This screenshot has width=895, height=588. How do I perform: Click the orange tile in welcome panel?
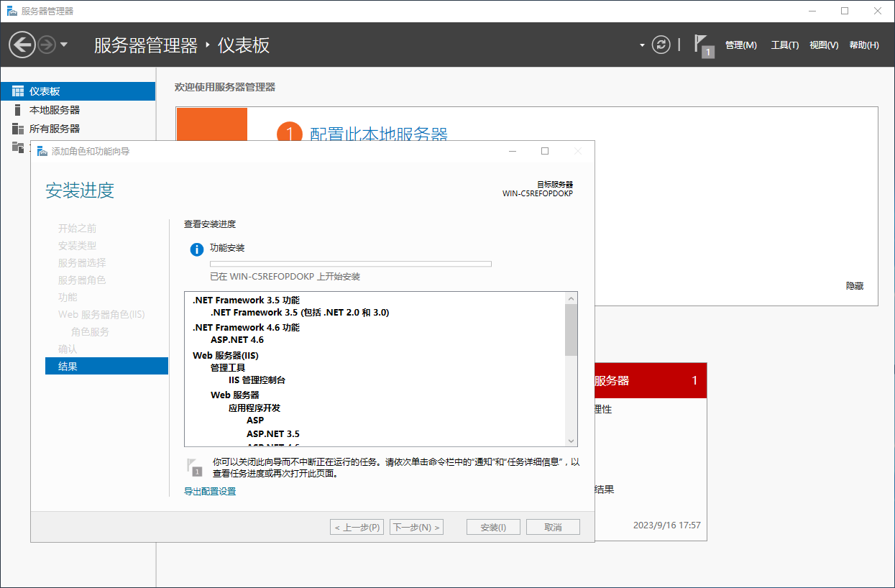click(211, 124)
